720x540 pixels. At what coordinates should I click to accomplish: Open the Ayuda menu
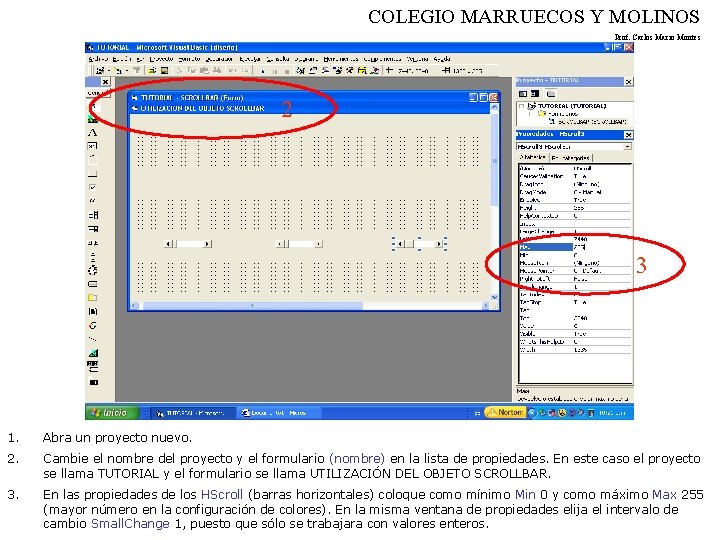point(442,59)
